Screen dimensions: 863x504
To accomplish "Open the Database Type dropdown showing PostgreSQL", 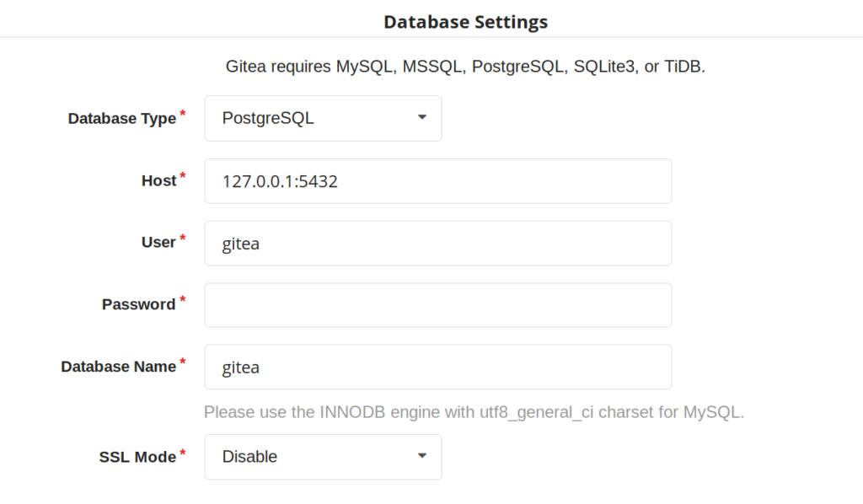I will (323, 118).
